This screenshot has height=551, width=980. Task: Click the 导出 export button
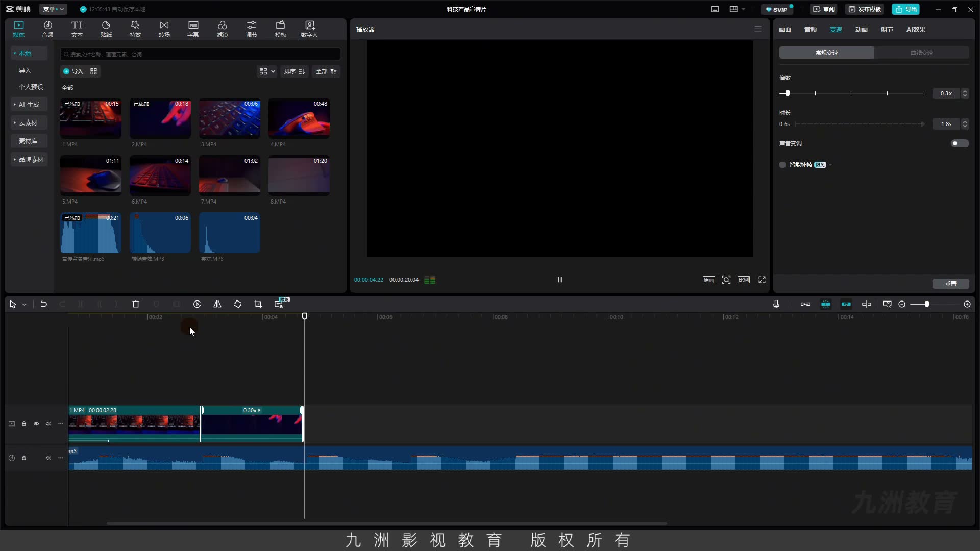click(906, 9)
